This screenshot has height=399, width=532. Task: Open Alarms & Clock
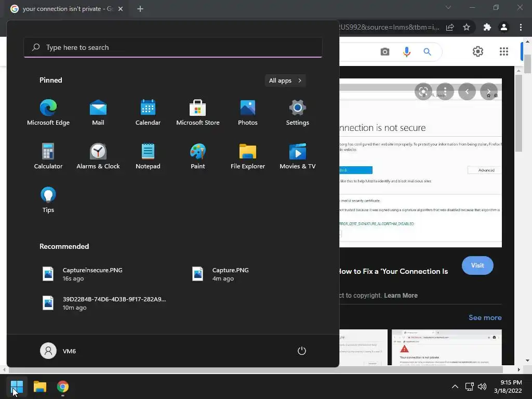(98, 156)
